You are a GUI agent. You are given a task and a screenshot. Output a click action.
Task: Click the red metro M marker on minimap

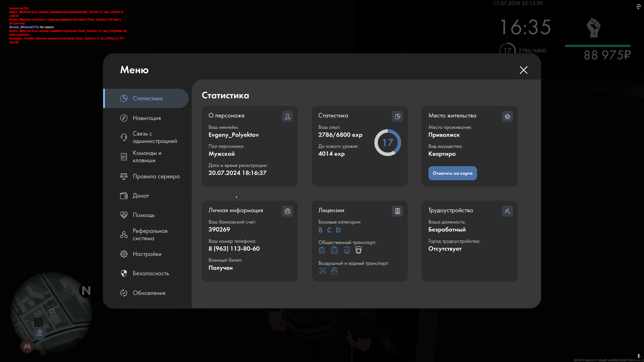pos(27,346)
